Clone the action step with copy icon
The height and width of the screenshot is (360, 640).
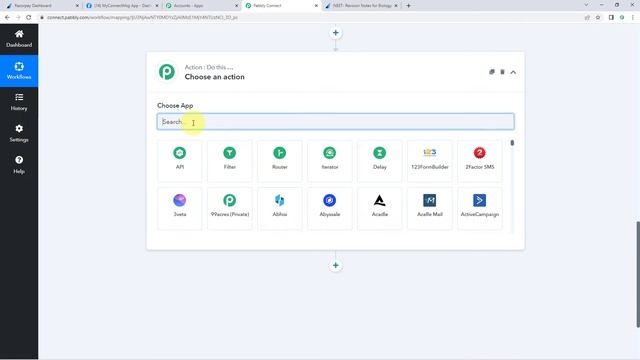(491, 72)
